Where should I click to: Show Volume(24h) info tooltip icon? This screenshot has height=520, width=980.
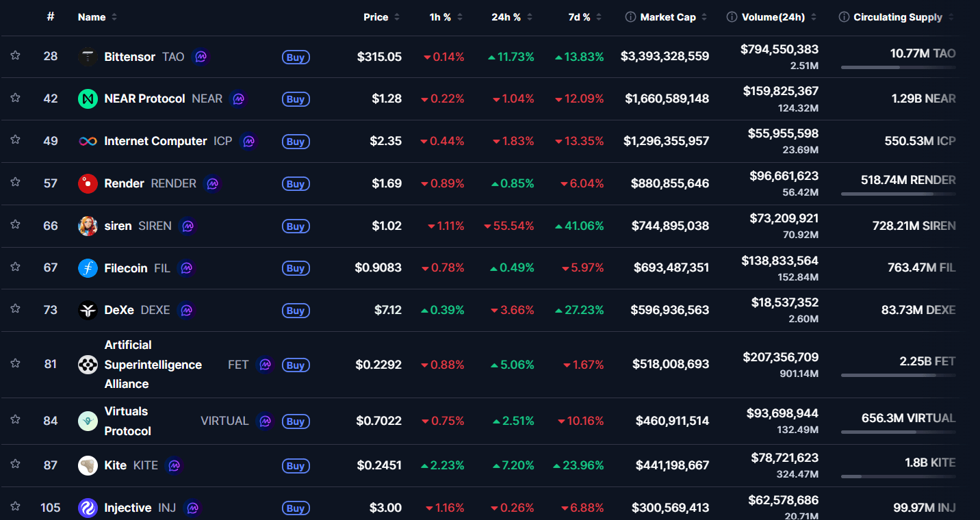732,17
